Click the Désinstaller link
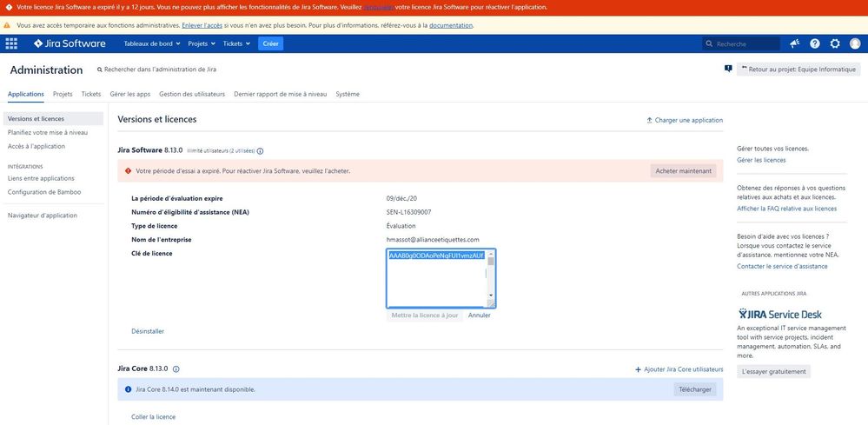 coord(148,331)
